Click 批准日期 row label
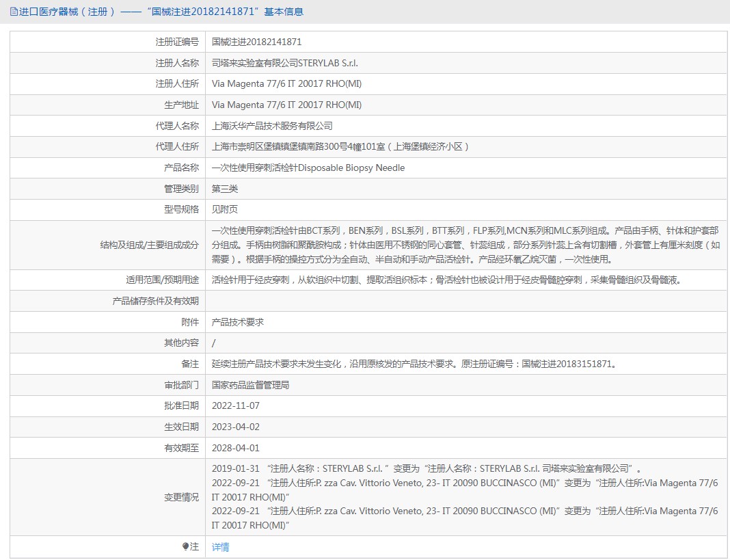This screenshot has width=730, height=560. 181,405
